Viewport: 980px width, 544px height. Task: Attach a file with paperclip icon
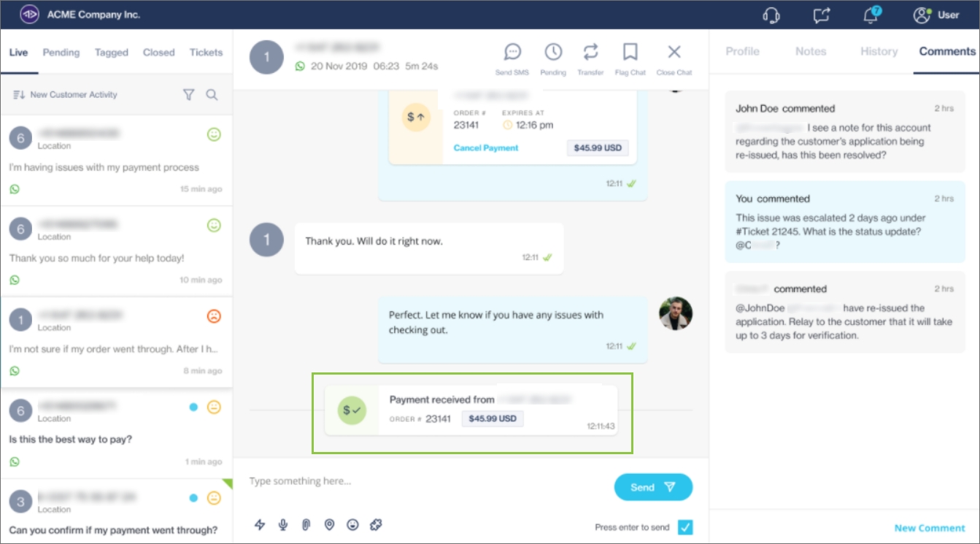pos(306,524)
